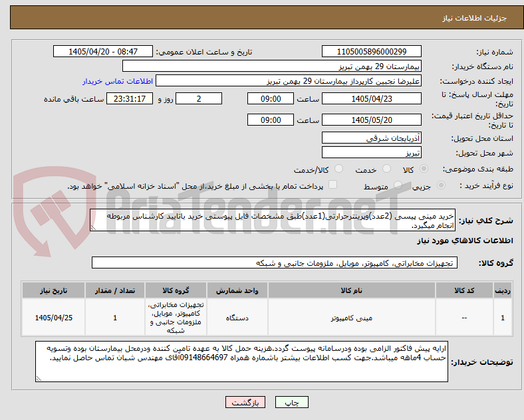Click the گروه کالا field
Viewport: 524px width, 420px height.
coord(275,262)
